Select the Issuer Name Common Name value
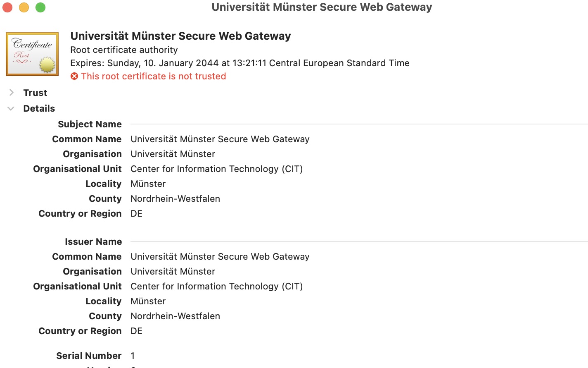Viewport: 588px width, 368px height. click(220, 257)
